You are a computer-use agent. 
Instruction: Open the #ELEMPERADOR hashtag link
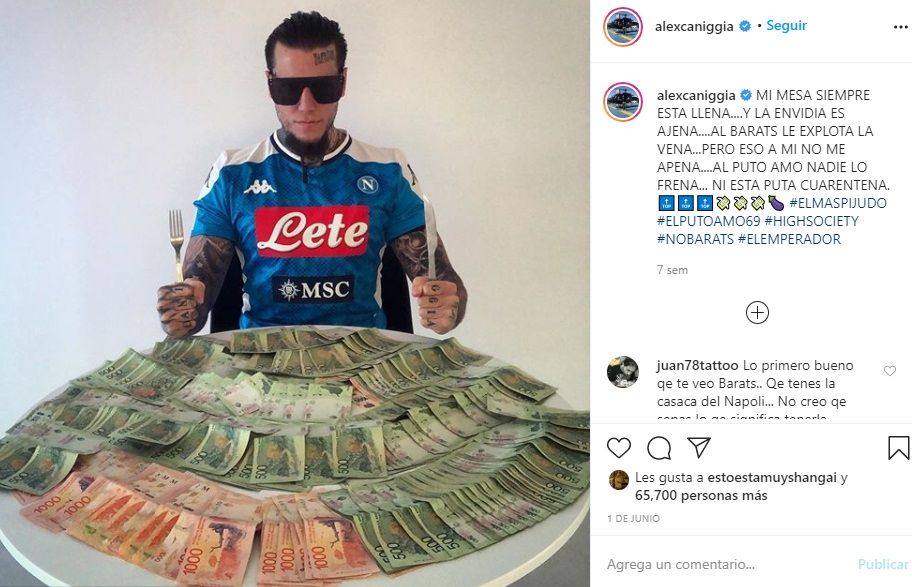pos(789,239)
